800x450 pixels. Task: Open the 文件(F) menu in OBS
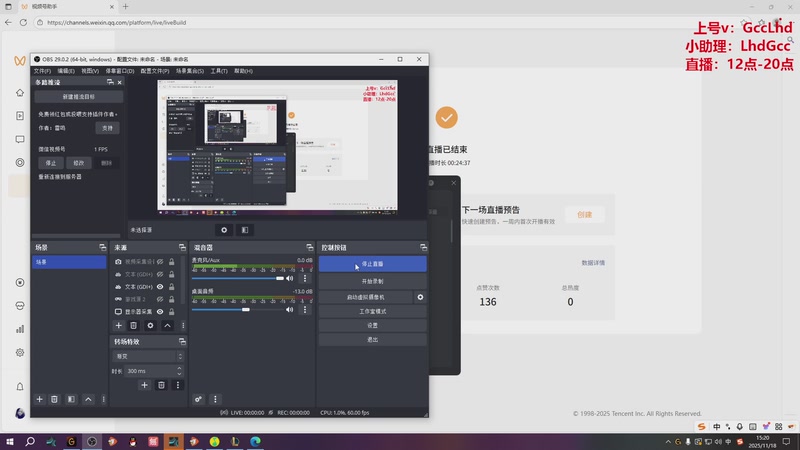pos(42,71)
